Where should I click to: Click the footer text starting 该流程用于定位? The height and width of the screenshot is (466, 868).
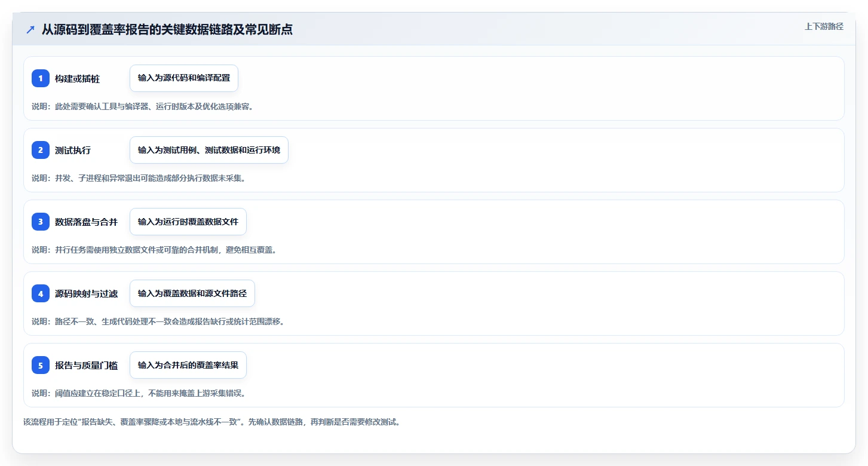(x=211, y=422)
